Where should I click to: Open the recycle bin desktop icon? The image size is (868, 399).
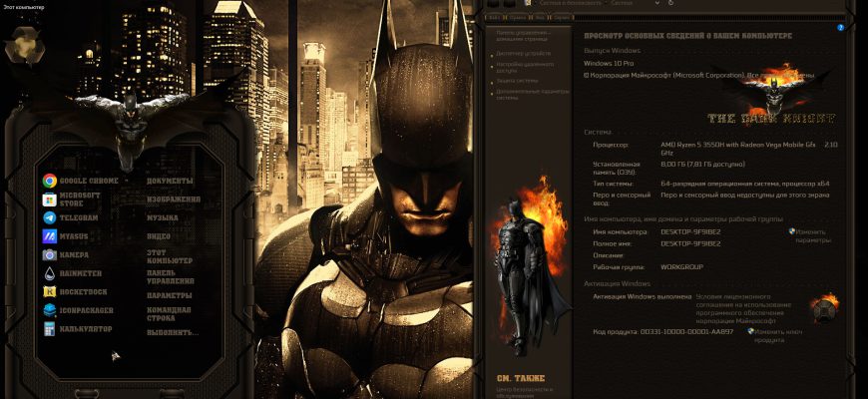tap(24, 45)
